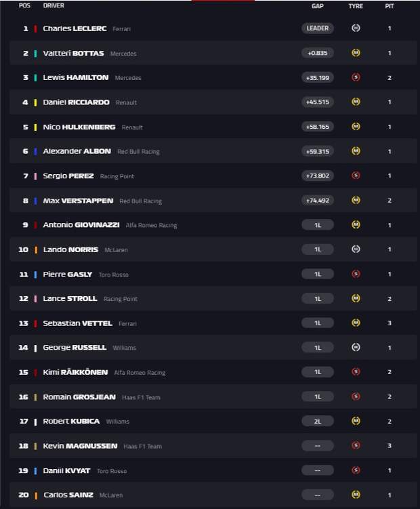Click Kubica's 2L gap badge
Screen dimensions: 420x509
pyautogui.click(x=318, y=422)
